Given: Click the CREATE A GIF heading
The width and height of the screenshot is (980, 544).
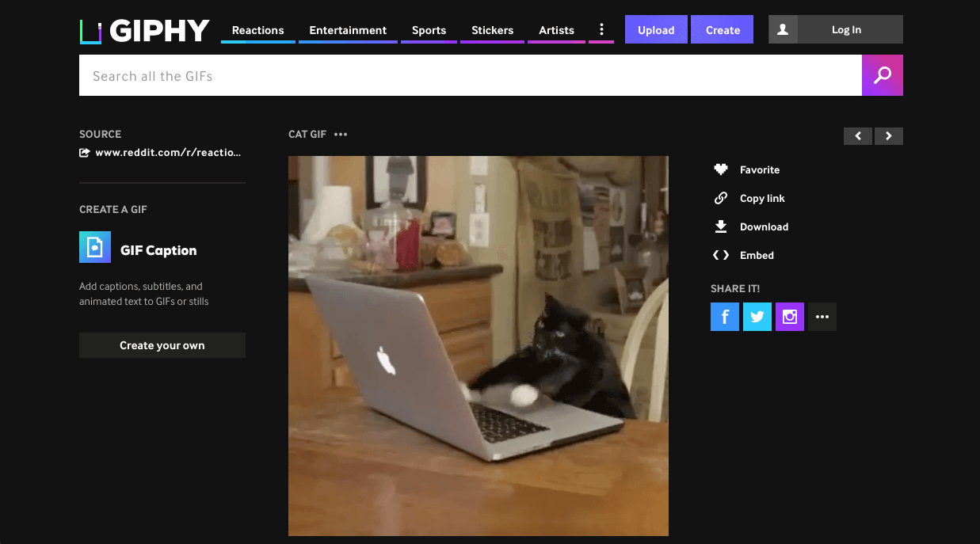Looking at the screenshot, I should tap(113, 210).
